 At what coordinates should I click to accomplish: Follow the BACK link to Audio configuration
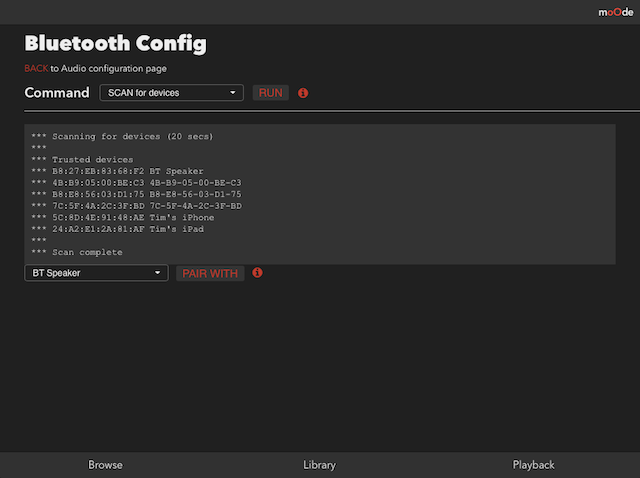(x=36, y=68)
